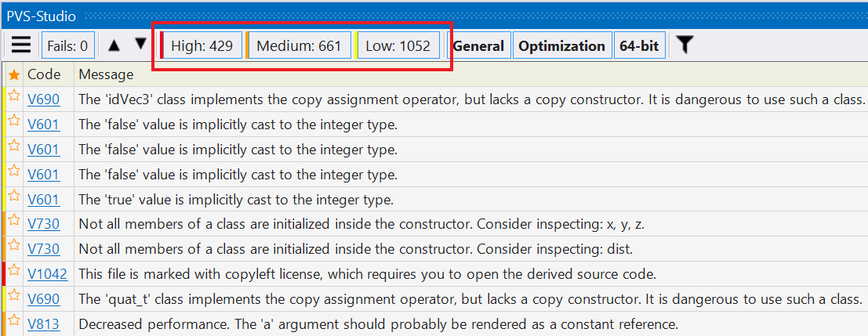Image resolution: width=868 pixels, height=336 pixels.
Task: Star the V690 idVec3 message row
Action: (x=14, y=96)
